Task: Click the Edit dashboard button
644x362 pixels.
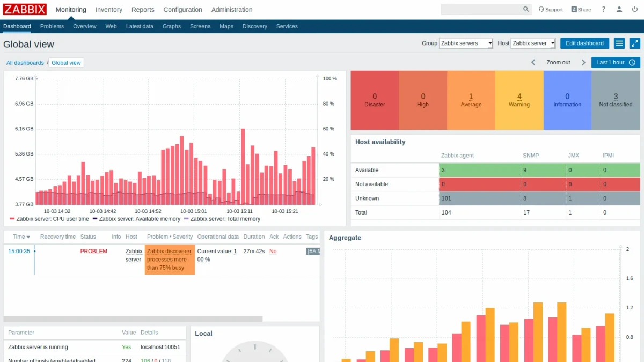Action: click(x=585, y=43)
